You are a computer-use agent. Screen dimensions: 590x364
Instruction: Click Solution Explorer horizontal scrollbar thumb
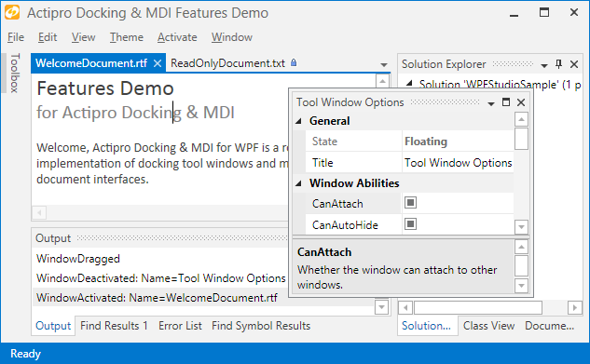pos(478,308)
